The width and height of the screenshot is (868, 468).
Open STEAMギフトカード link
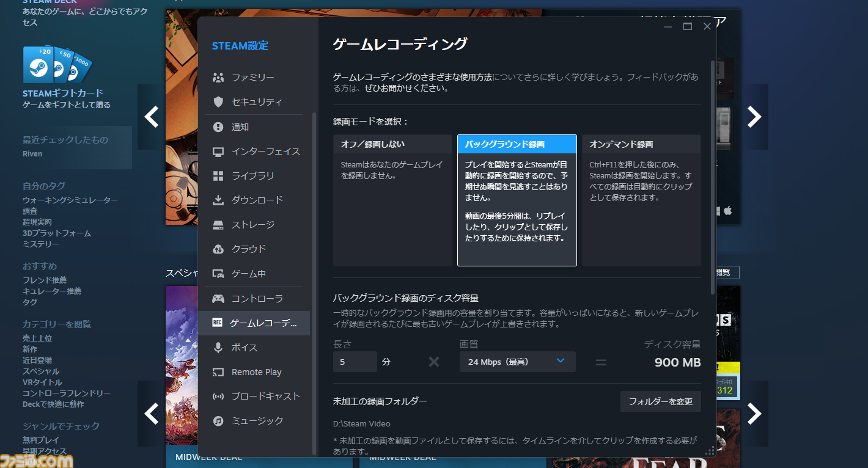[x=63, y=93]
